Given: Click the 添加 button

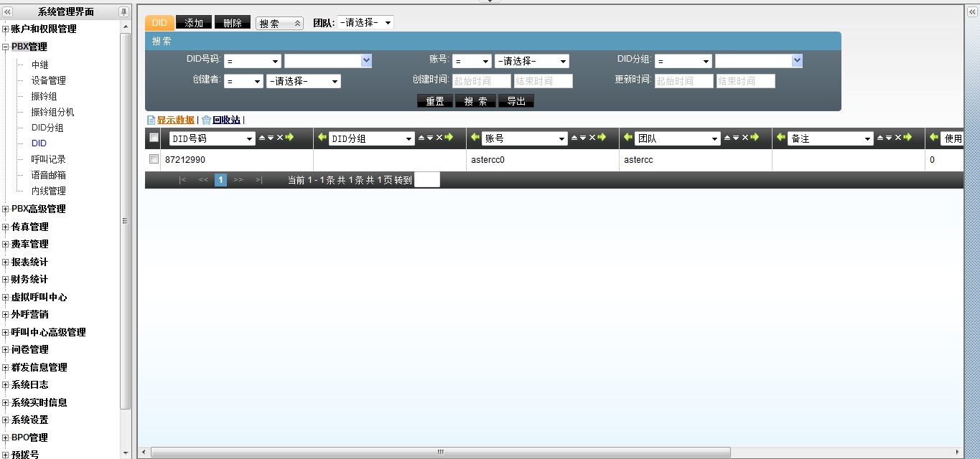Looking at the screenshot, I should 194,23.
